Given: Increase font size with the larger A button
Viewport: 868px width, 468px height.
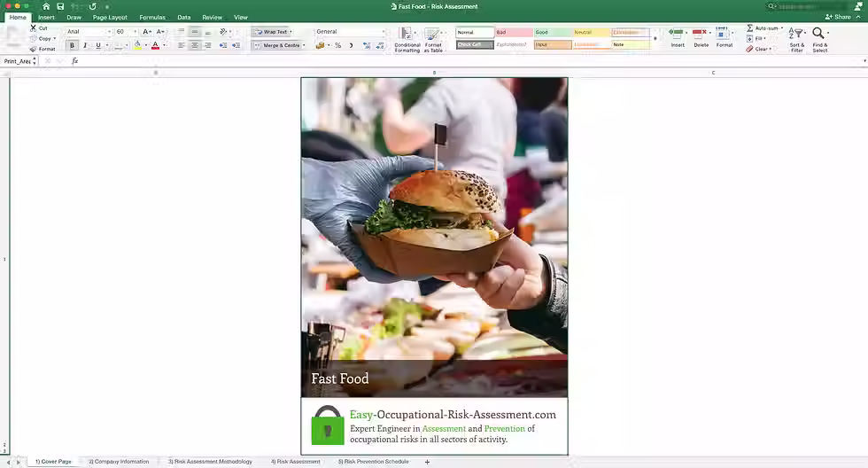Looking at the screenshot, I should [x=147, y=32].
